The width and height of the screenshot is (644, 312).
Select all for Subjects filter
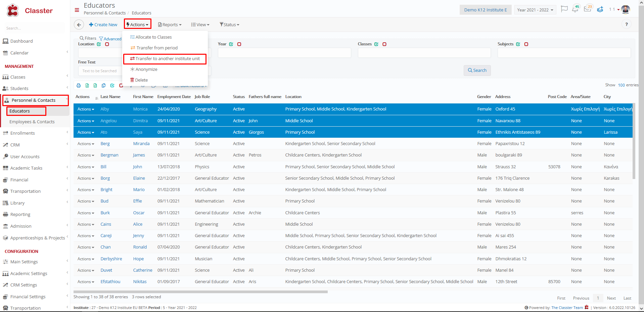(518, 44)
